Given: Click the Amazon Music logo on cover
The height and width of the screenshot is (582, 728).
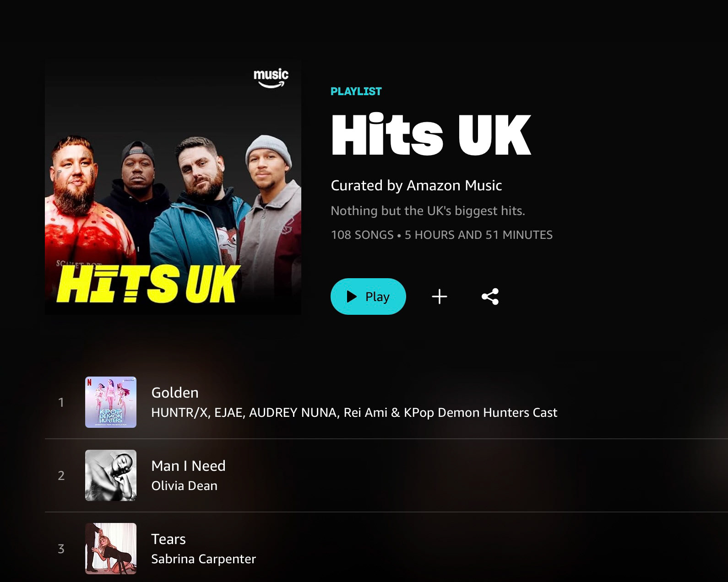Looking at the screenshot, I should (x=271, y=78).
